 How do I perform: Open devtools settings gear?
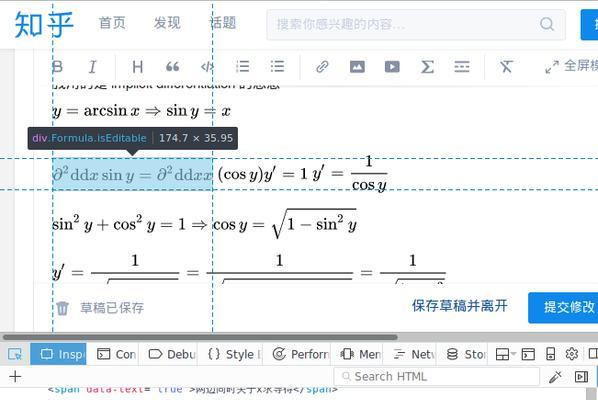pyautogui.click(x=571, y=354)
